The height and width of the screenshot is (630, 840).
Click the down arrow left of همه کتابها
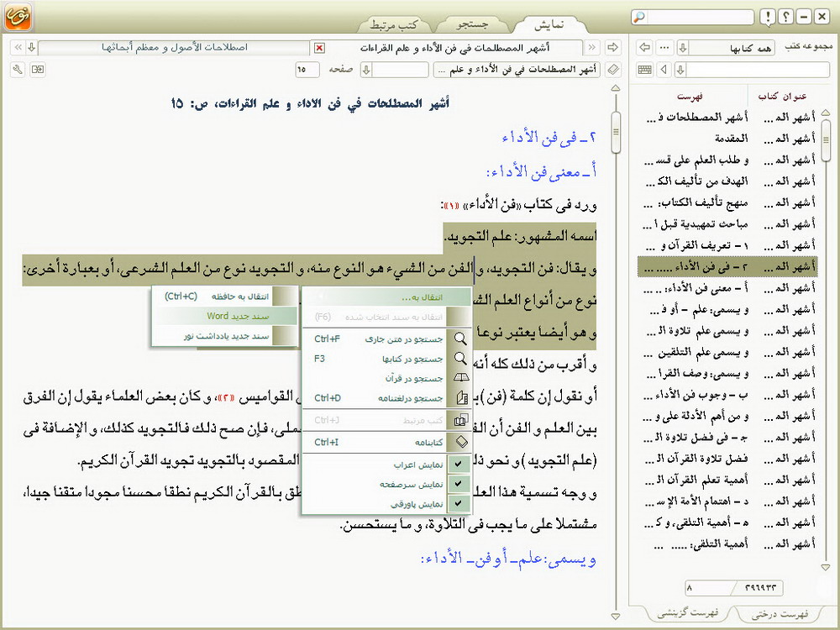(x=682, y=48)
